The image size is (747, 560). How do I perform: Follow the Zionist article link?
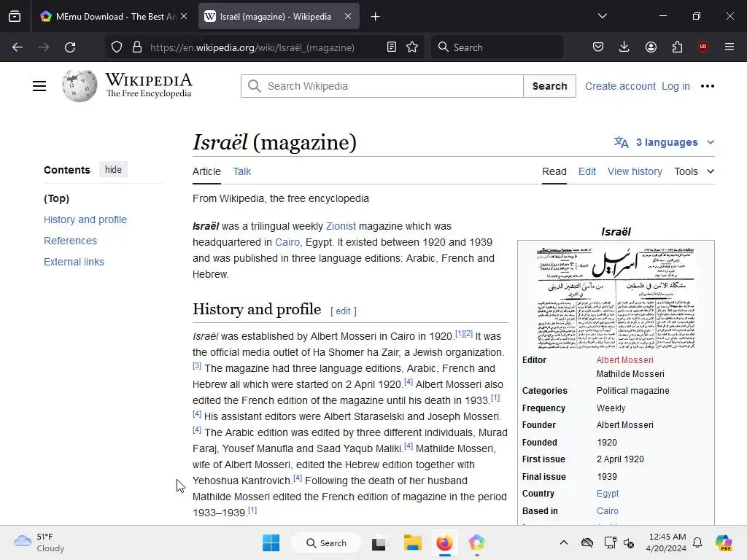tap(341, 226)
